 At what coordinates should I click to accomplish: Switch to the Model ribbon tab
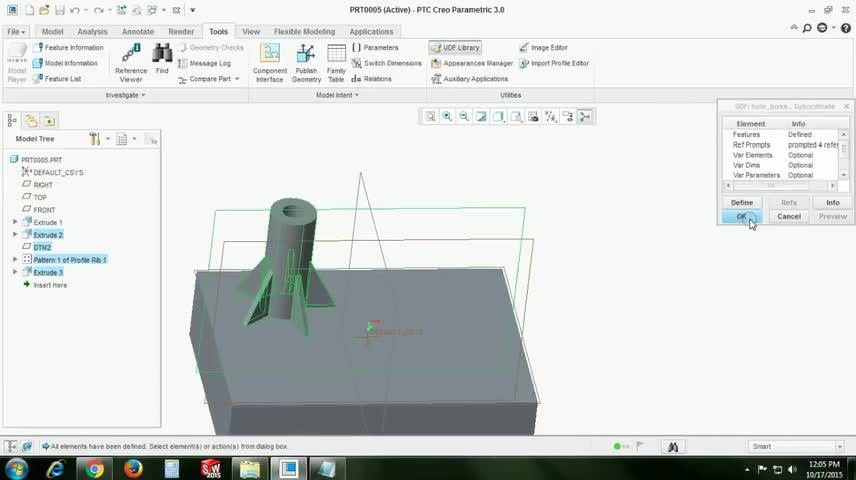tap(52, 32)
